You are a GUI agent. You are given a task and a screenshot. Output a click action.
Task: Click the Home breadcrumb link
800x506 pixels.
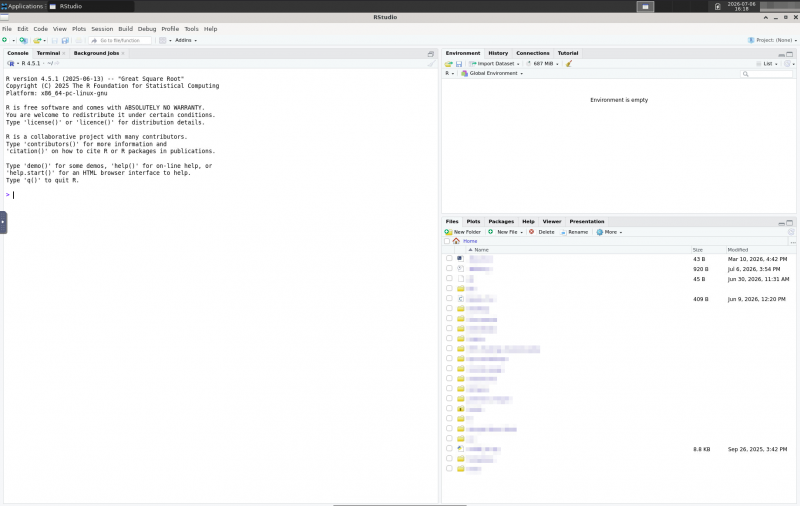tap(470, 241)
